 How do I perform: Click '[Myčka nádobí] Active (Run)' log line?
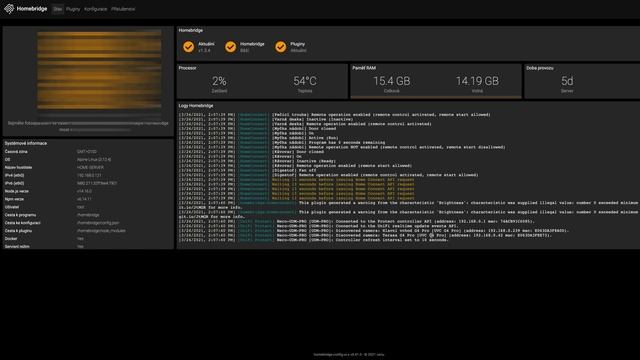[258, 138]
